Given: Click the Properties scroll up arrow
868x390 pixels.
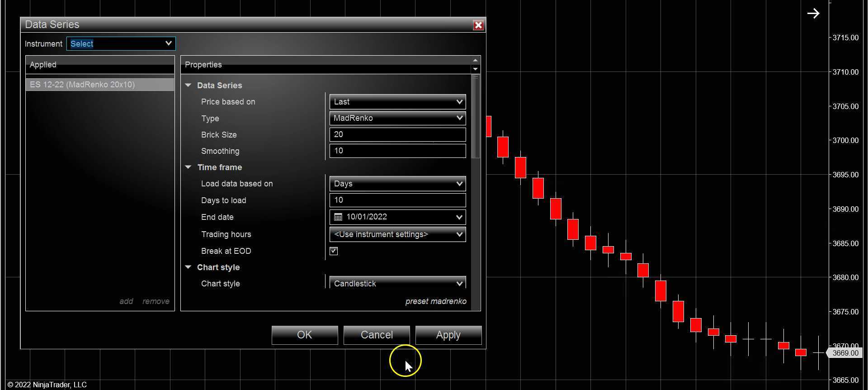Looking at the screenshot, I should coord(475,61).
